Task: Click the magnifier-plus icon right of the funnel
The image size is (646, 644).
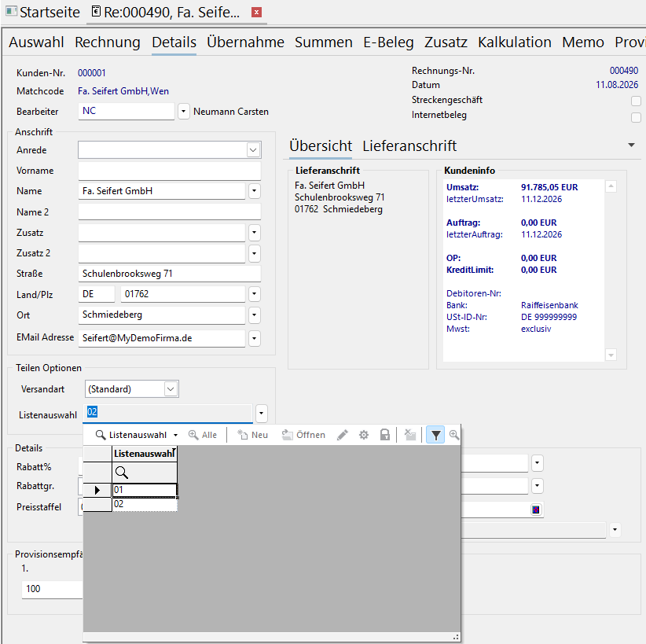Action: (x=454, y=435)
